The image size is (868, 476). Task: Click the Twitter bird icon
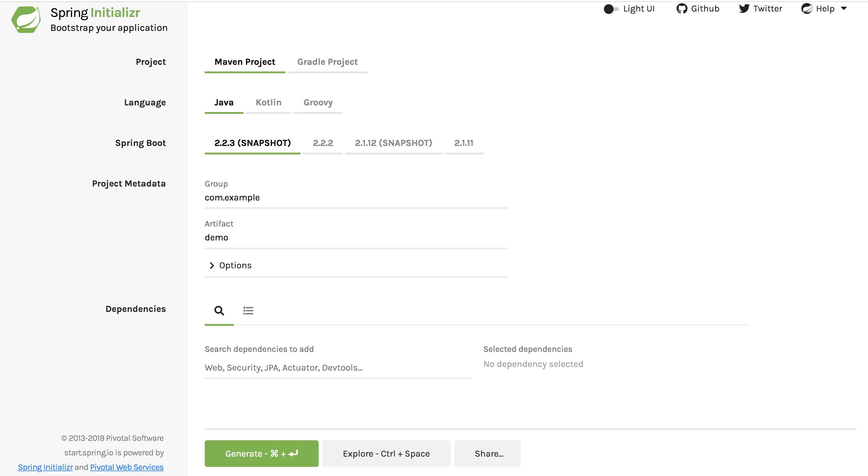coord(744,9)
